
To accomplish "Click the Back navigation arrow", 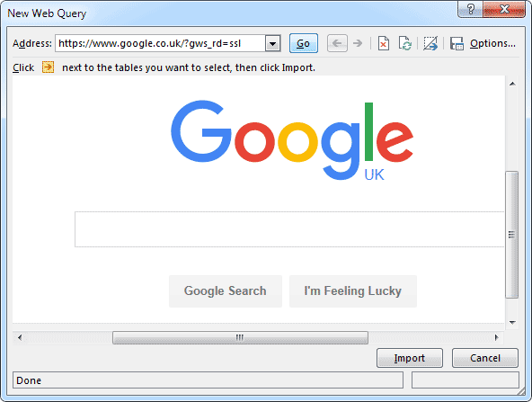I will [x=337, y=43].
